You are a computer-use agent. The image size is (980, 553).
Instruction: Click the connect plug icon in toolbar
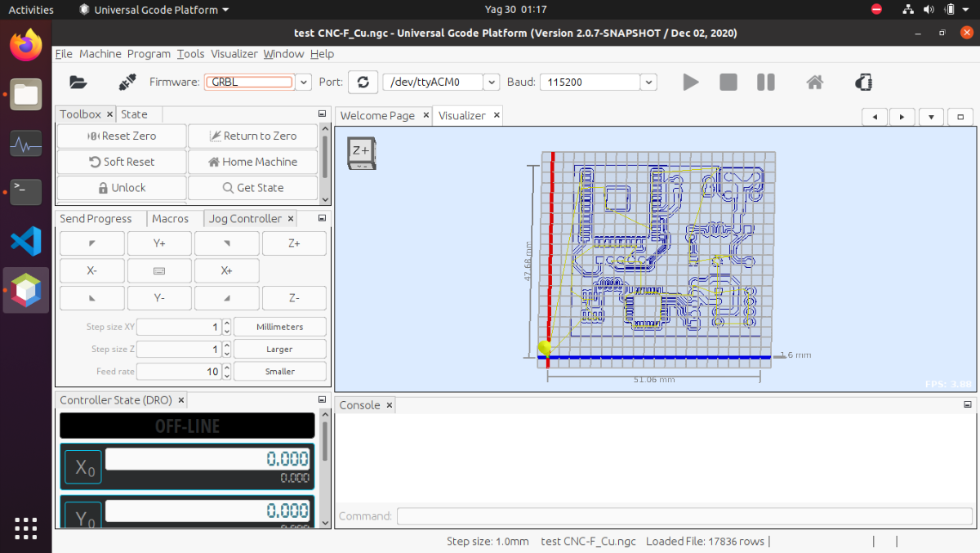tap(127, 82)
